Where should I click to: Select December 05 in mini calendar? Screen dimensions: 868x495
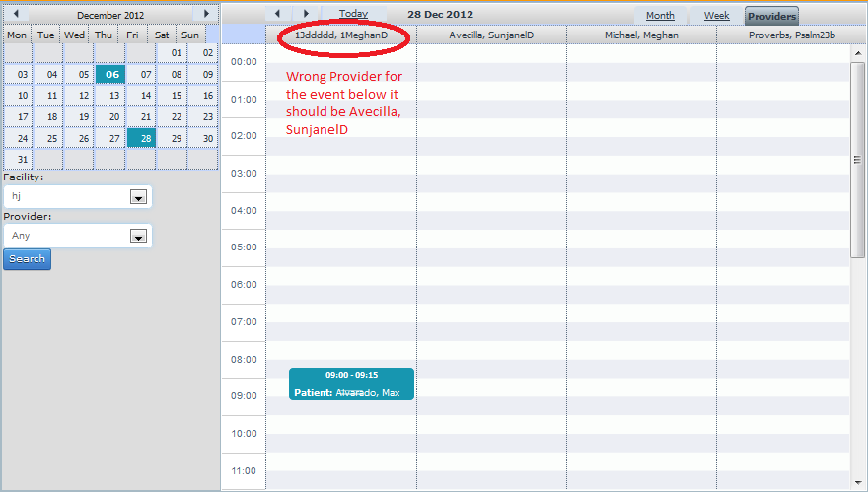79,74
